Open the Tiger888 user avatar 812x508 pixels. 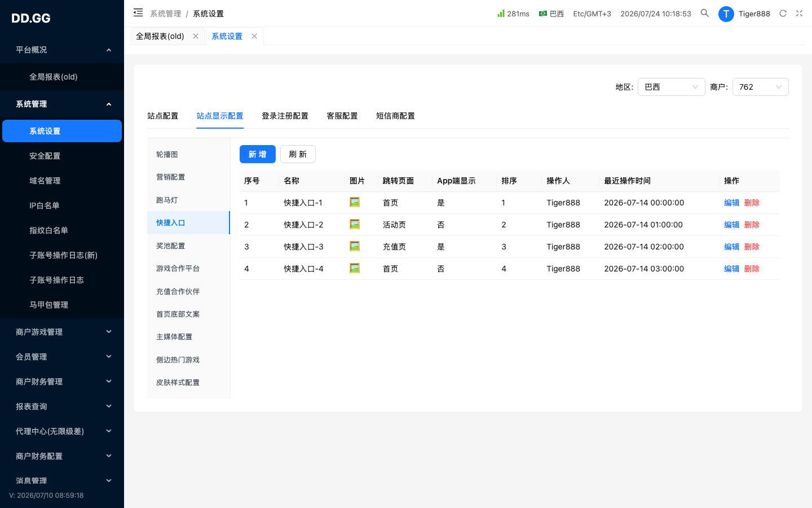coord(726,14)
